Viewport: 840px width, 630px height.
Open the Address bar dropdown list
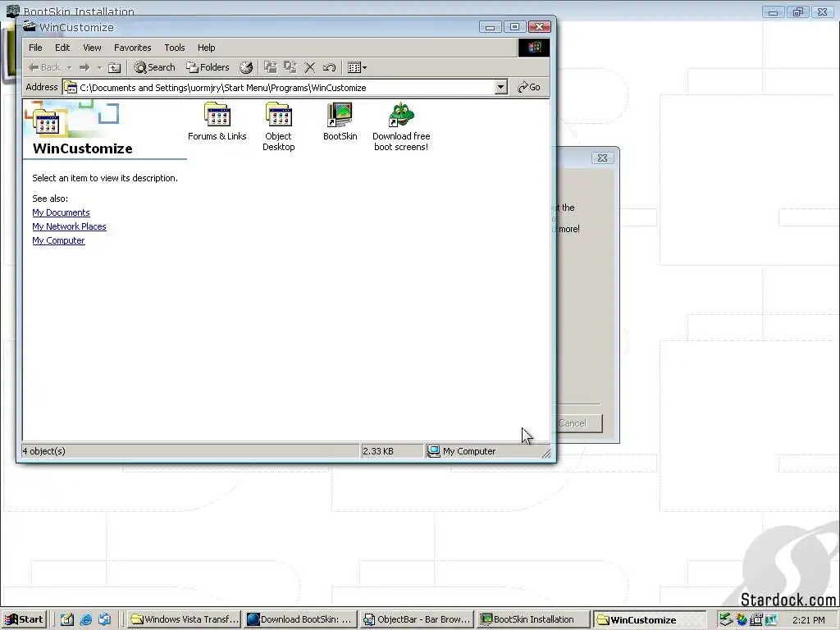tap(501, 87)
